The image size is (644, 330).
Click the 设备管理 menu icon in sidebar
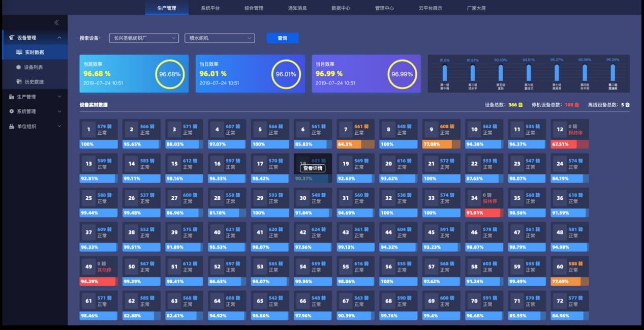(x=12, y=38)
